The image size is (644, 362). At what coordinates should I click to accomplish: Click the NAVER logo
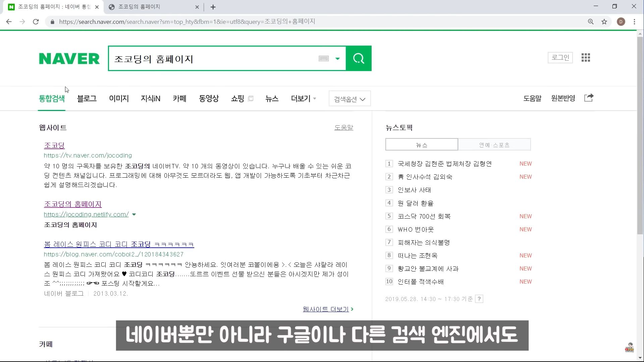(69, 59)
